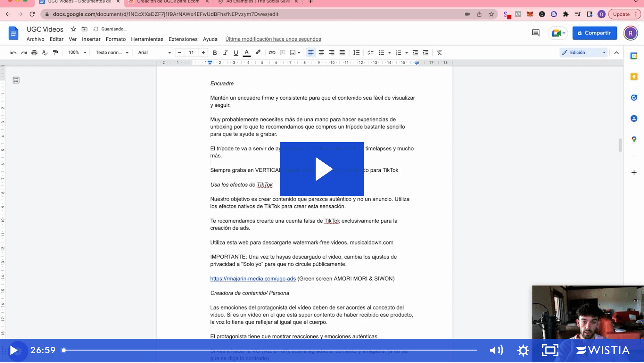Toggle Wistia fullscreen mode
Viewport: 644px width, 363px height.
[550, 350]
